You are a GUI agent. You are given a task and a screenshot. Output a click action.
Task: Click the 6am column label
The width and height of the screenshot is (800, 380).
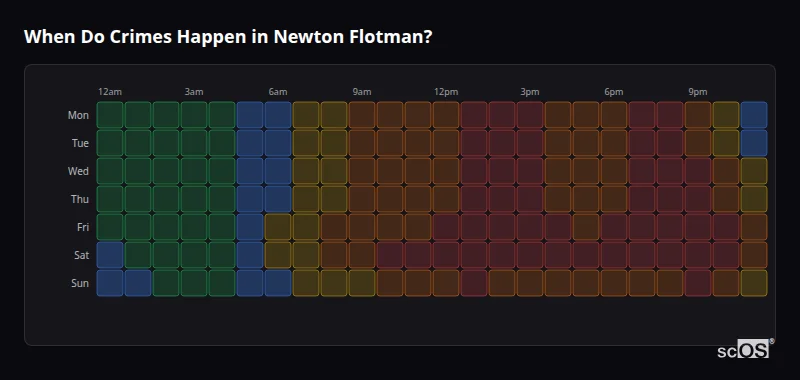(x=278, y=92)
